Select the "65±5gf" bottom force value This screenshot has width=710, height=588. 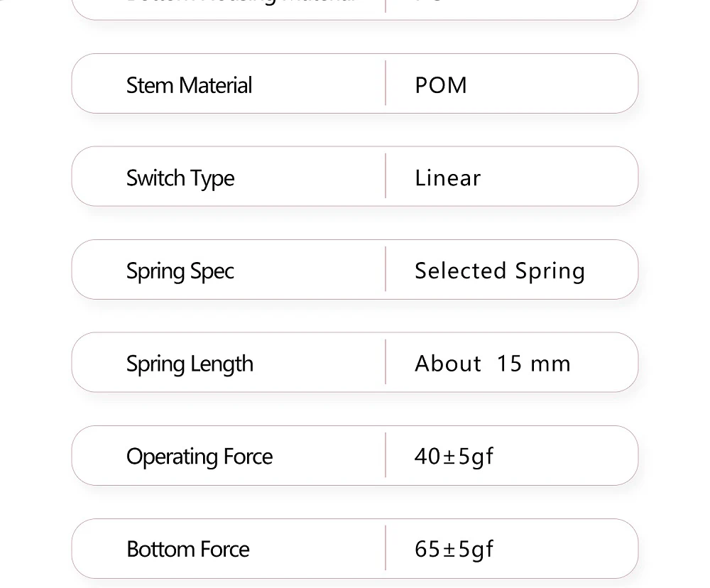[454, 550]
